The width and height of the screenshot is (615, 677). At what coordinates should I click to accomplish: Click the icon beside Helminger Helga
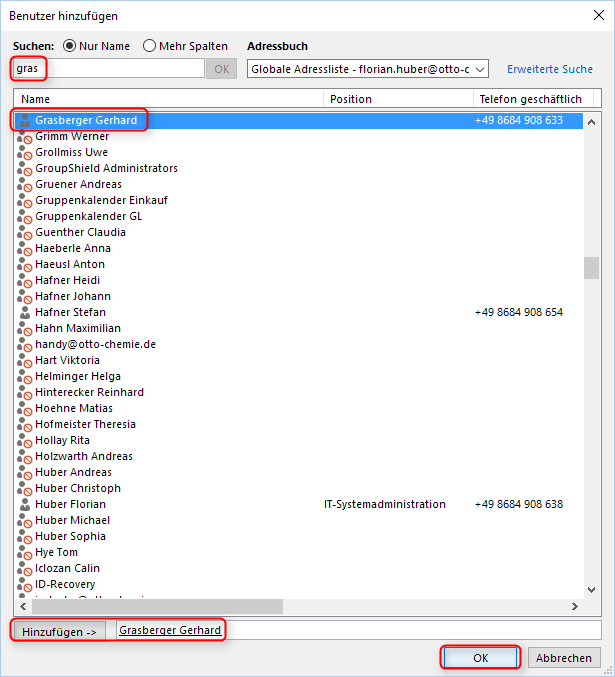click(x=25, y=376)
